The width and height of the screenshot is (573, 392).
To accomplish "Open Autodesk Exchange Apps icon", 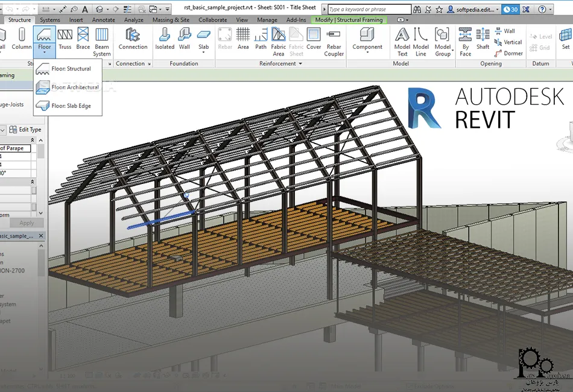I will pyautogui.click(x=526, y=9).
